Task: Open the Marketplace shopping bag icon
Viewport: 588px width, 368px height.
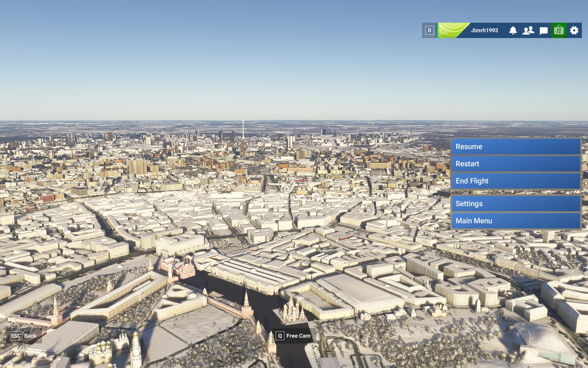Action: click(x=559, y=30)
